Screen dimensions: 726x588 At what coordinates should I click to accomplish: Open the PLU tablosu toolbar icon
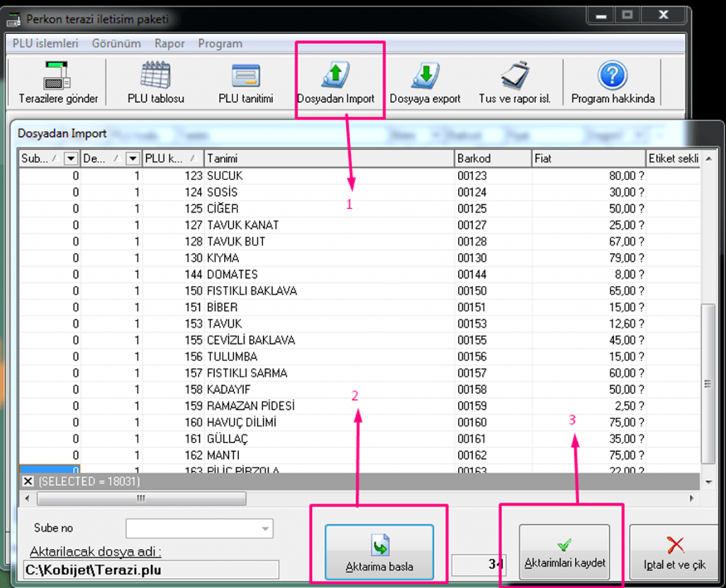tap(155, 82)
